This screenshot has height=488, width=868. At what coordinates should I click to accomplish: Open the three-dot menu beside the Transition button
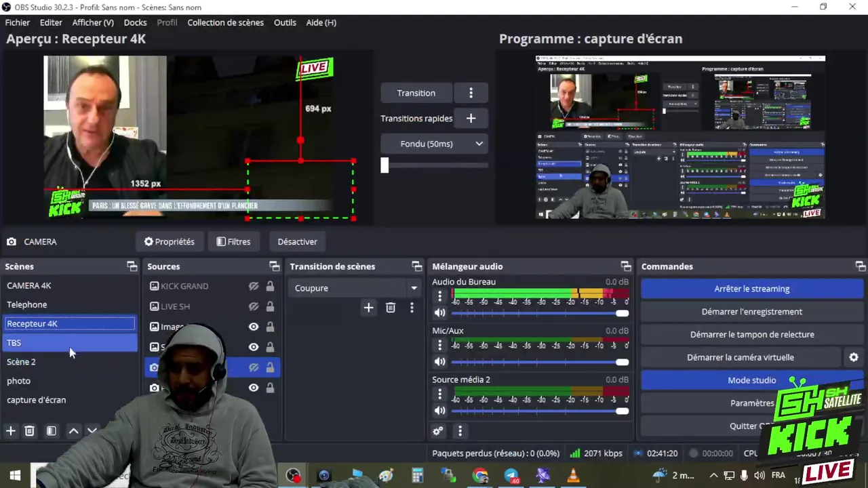[471, 93]
